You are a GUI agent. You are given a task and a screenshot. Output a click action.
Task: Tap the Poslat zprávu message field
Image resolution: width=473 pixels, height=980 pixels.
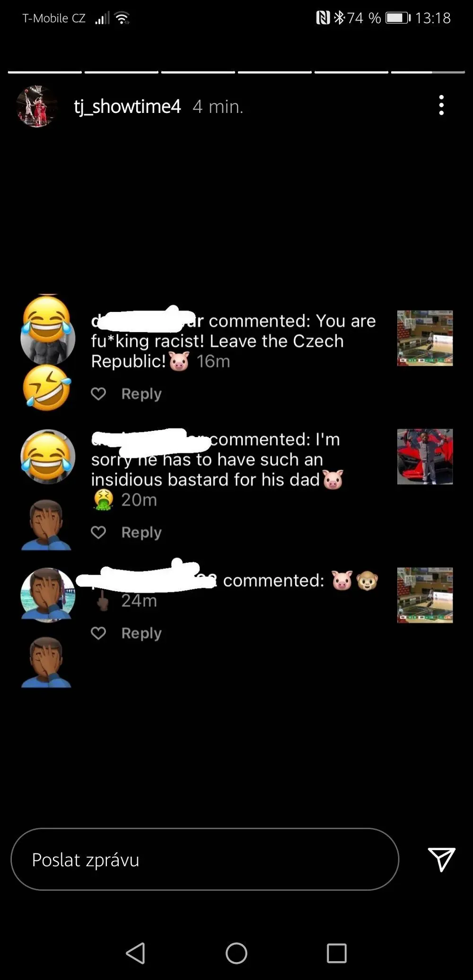(205, 859)
